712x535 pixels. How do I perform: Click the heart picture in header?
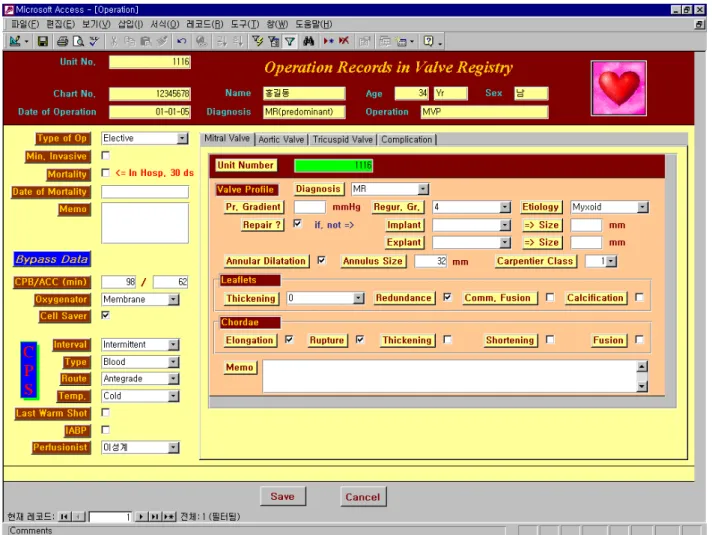(x=618, y=88)
